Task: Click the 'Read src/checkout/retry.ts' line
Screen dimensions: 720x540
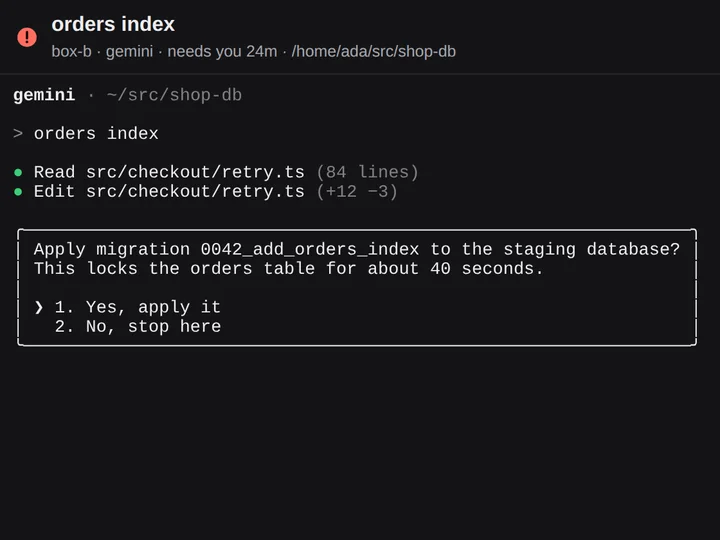Action: pyautogui.click(x=169, y=172)
